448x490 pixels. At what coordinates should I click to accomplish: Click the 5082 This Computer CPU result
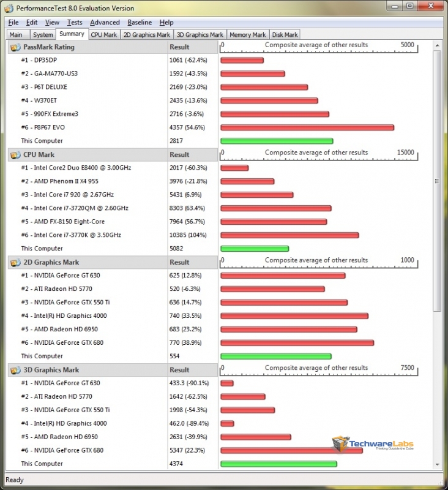176,249
